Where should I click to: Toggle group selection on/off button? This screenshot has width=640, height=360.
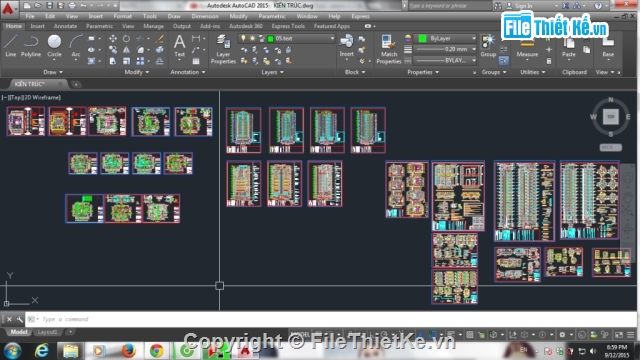click(x=504, y=61)
